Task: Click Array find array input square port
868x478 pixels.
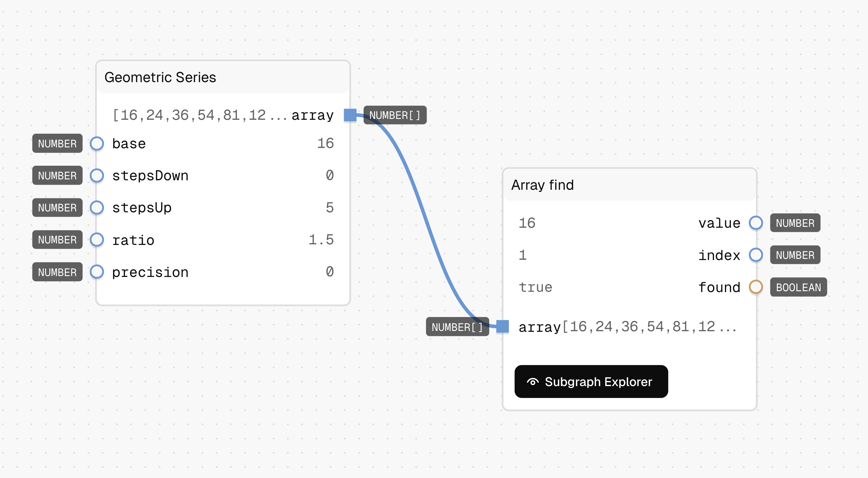Action: pos(502,326)
